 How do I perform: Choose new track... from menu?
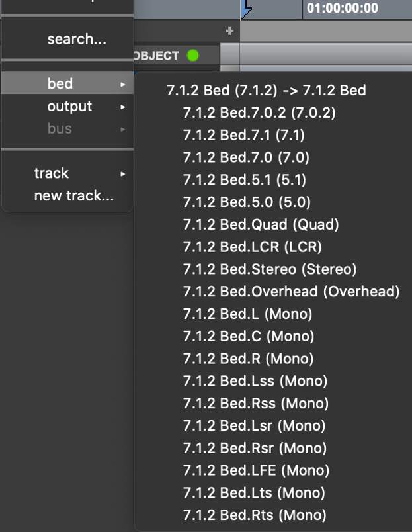(73, 196)
